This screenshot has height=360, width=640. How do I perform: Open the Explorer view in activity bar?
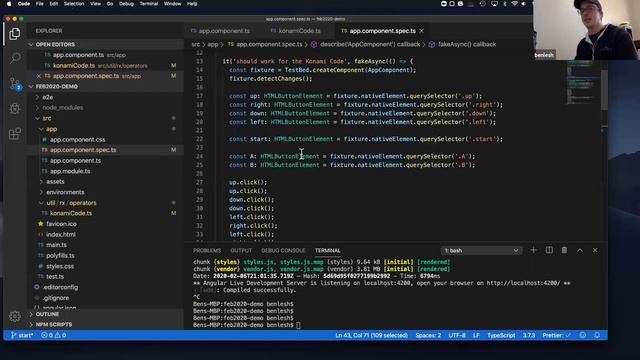coord(15,34)
